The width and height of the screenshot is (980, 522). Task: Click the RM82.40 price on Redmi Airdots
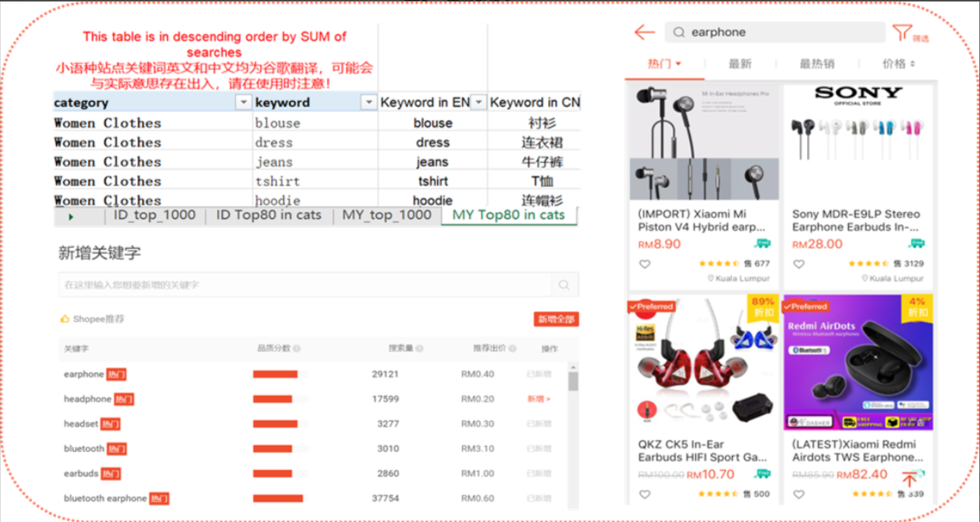pos(862,474)
